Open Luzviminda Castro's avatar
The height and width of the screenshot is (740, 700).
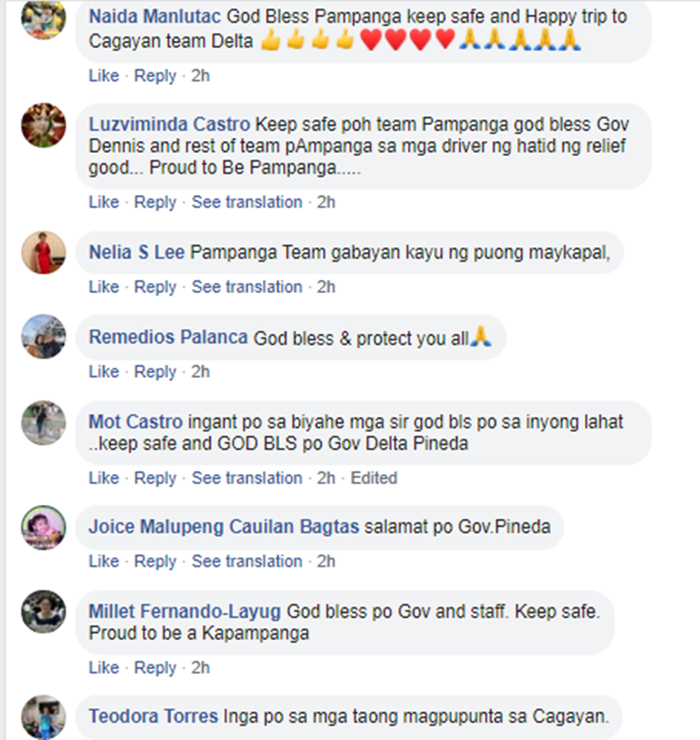[44, 125]
